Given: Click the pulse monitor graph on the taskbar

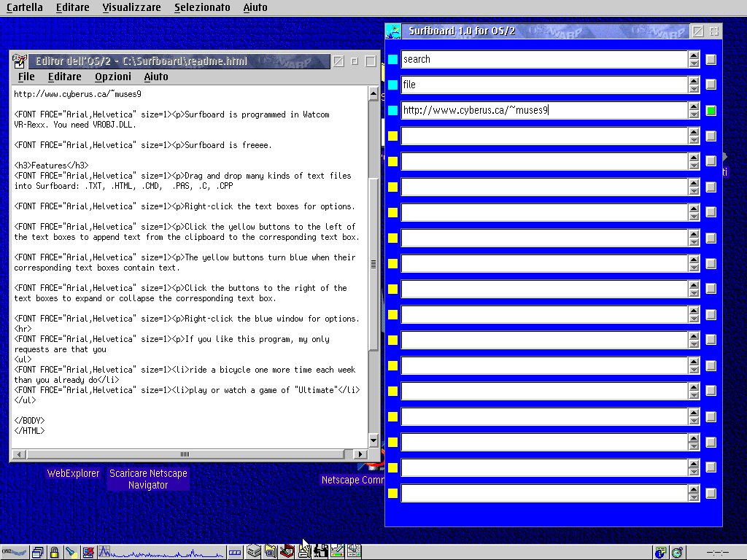Looking at the screenshot, I should [x=160, y=551].
